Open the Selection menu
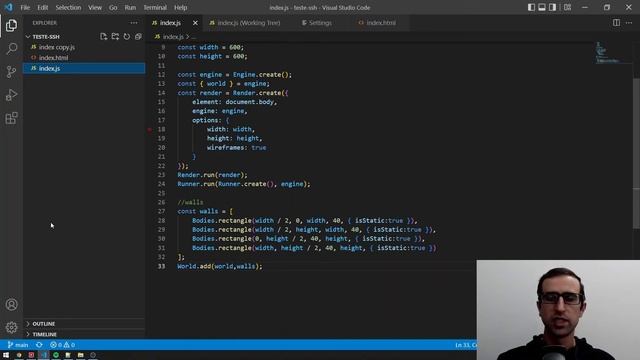The width and height of the screenshot is (640, 360). click(x=68, y=7)
